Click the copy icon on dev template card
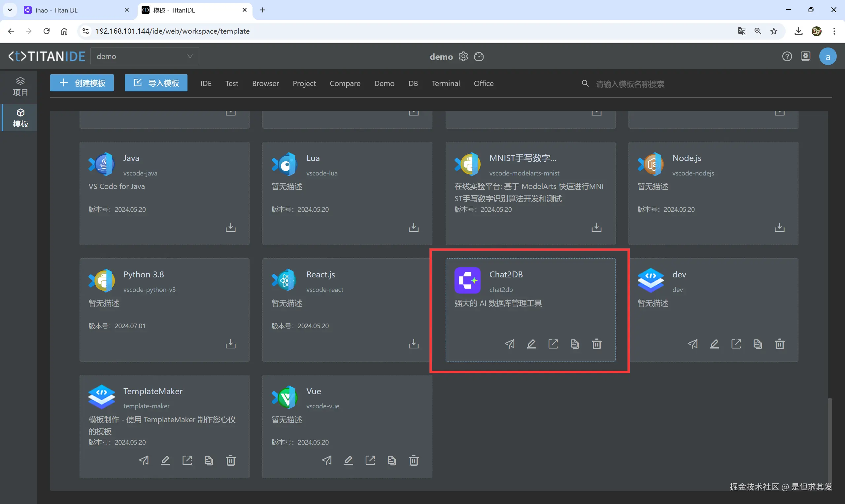The image size is (845, 504). (x=758, y=344)
